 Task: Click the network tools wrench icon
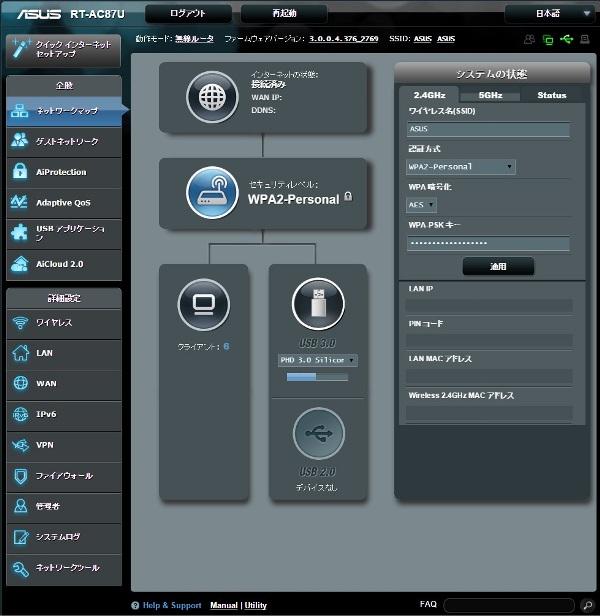[x=20, y=568]
